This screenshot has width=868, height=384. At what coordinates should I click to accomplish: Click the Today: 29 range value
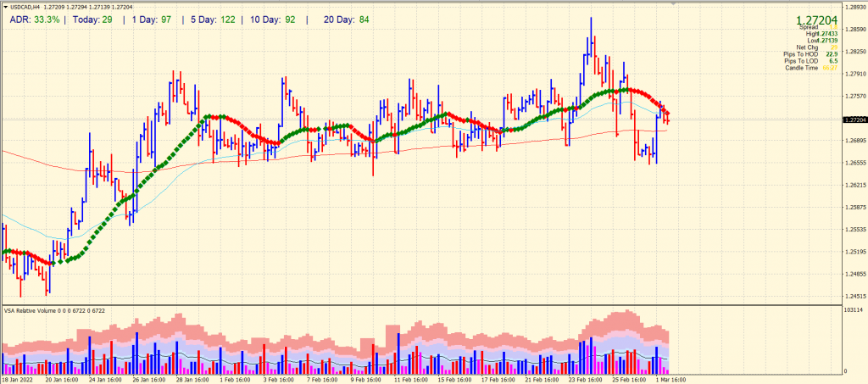point(93,19)
